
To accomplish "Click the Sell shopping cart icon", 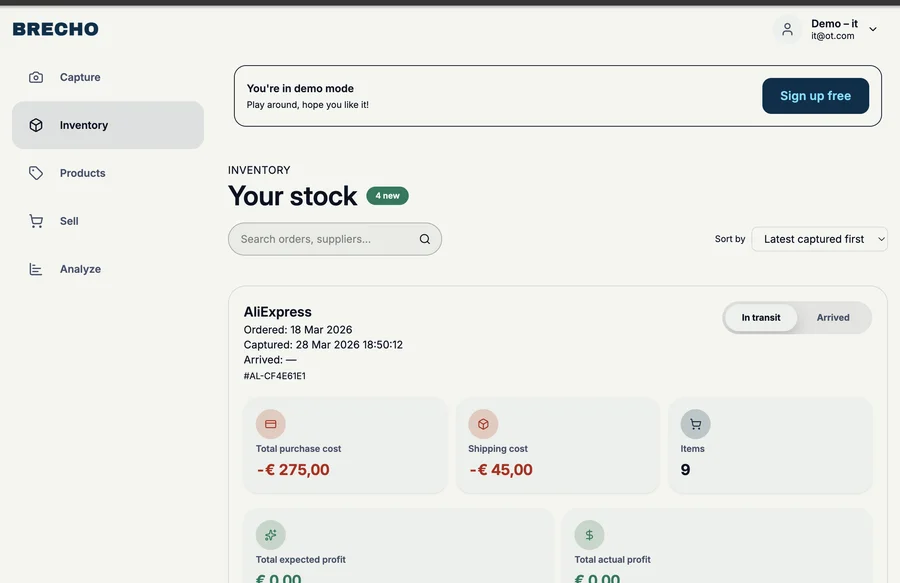I will tap(36, 220).
